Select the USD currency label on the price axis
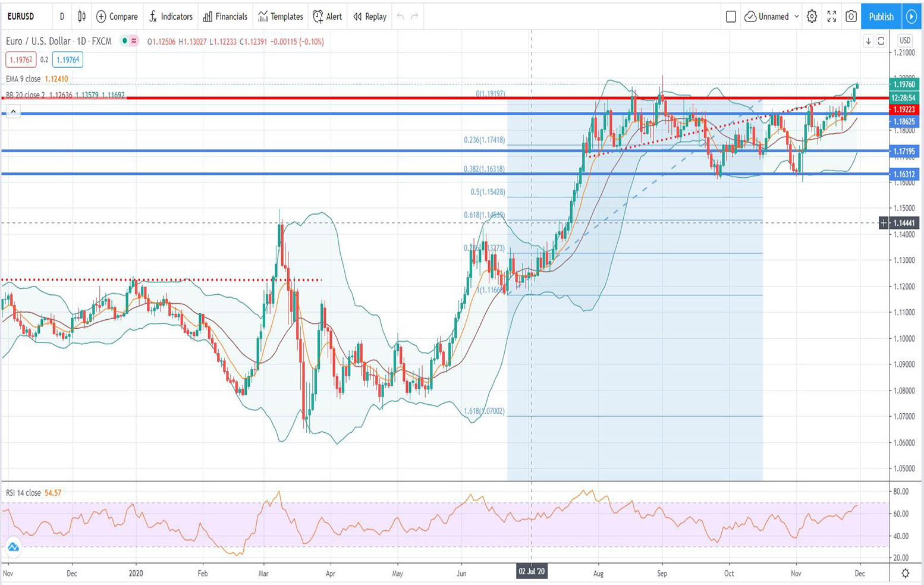 click(x=904, y=40)
